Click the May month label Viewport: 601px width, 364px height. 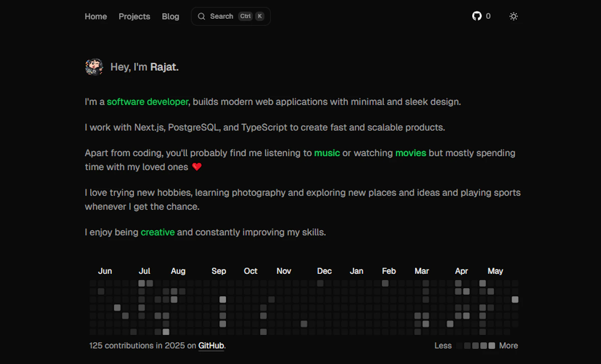click(x=495, y=271)
